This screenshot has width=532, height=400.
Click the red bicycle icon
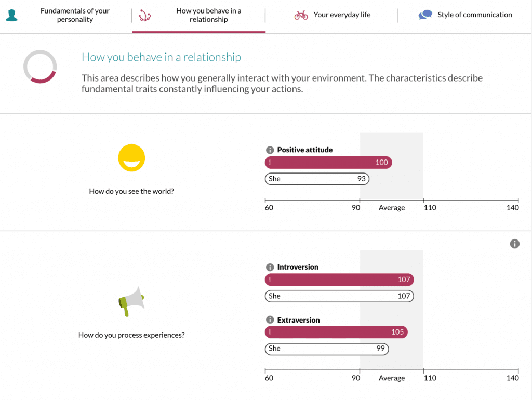click(301, 15)
